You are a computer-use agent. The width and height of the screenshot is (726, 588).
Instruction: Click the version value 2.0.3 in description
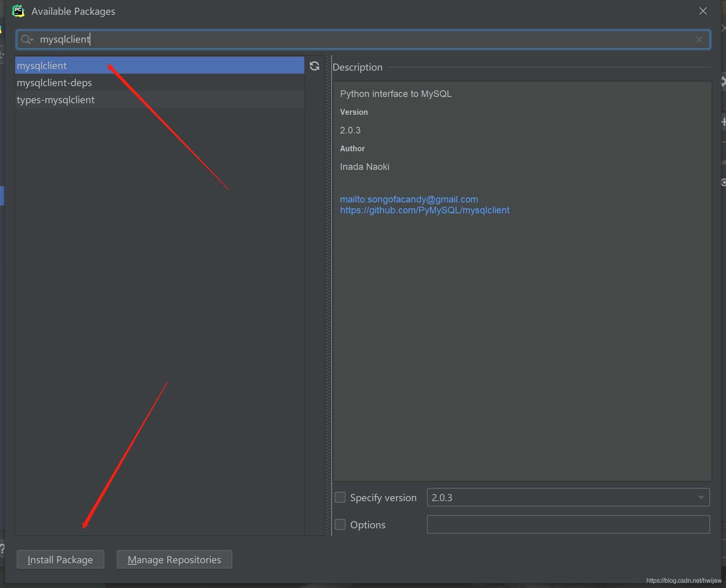350,130
